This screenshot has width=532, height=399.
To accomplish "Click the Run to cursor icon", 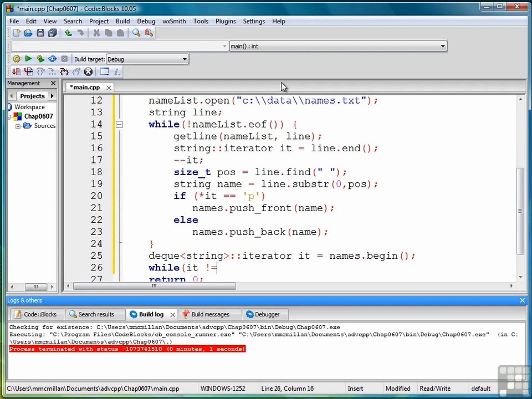I will coord(28,71).
